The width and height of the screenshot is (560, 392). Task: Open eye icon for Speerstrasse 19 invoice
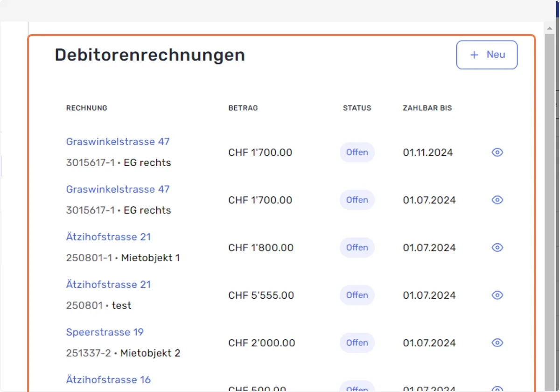(497, 343)
